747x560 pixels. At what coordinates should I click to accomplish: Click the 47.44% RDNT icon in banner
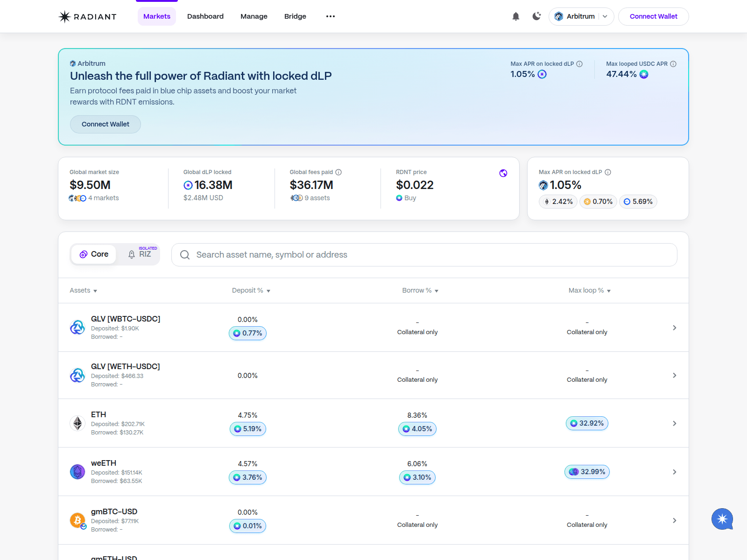pos(644,74)
